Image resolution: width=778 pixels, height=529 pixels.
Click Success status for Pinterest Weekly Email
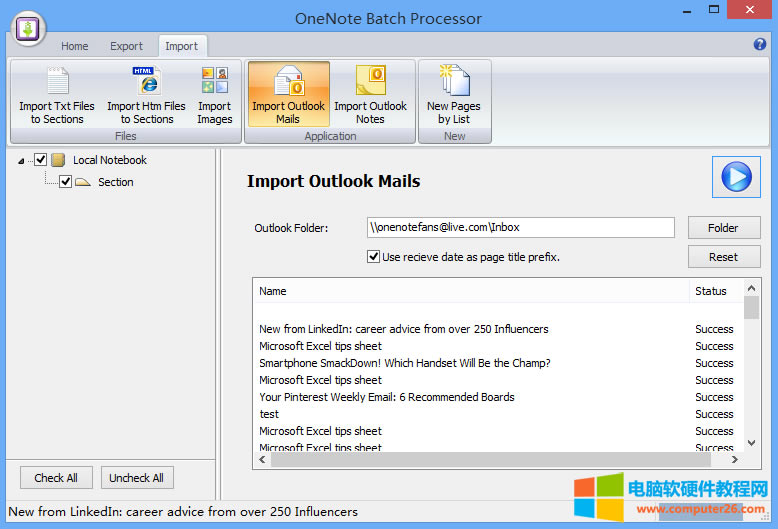pyautogui.click(x=714, y=397)
